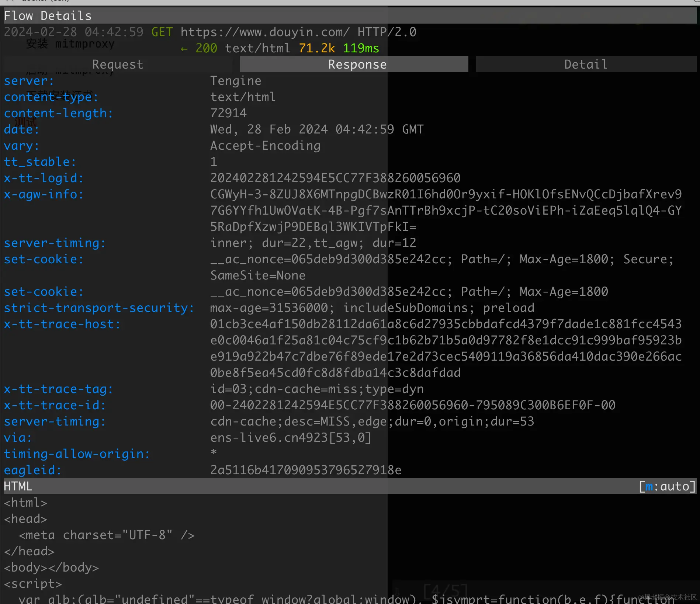
Task: Click the content-type header name
Action: click(x=51, y=97)
